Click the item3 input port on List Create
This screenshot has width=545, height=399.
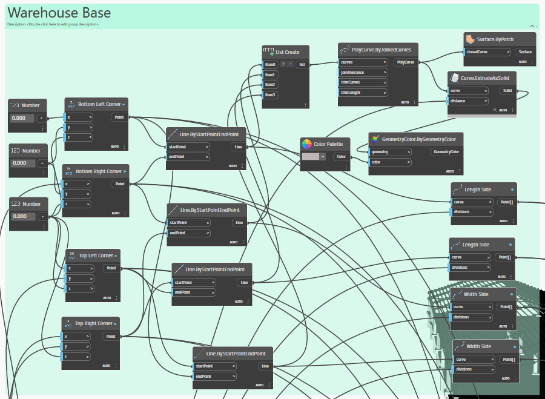point(270,95)
